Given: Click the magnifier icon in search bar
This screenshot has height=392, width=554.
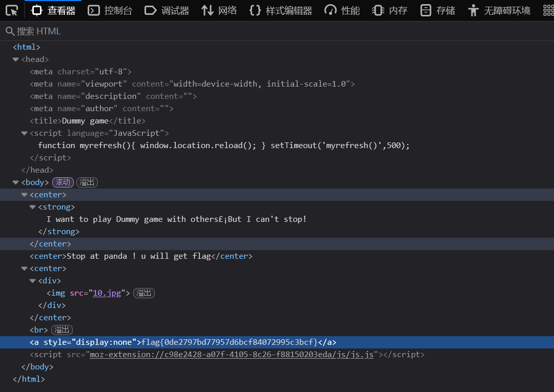Looking at the screenshot, I should (10, 31).
